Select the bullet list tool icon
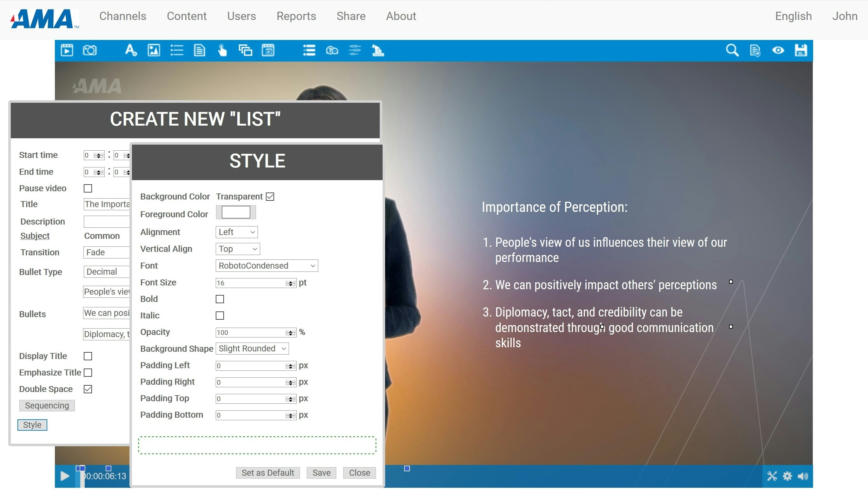This screenshot has height=490, width=868. pyautogui.click(x=177, y=50)
